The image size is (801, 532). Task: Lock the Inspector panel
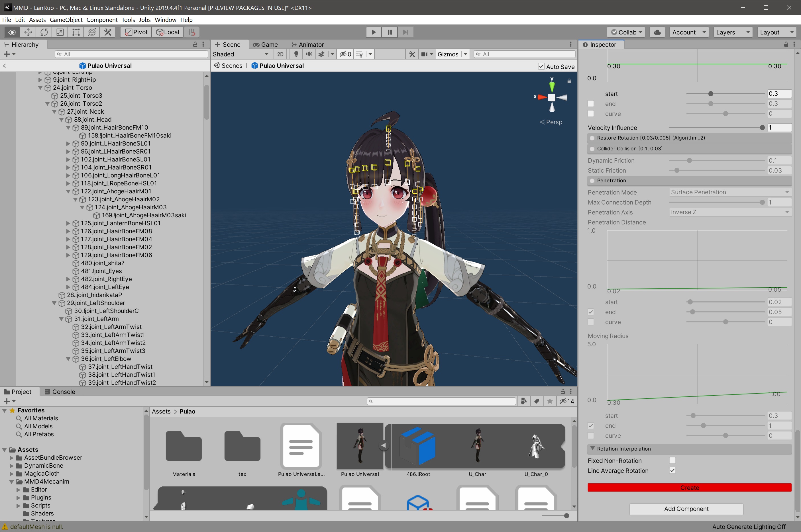[x=786, y=44]
